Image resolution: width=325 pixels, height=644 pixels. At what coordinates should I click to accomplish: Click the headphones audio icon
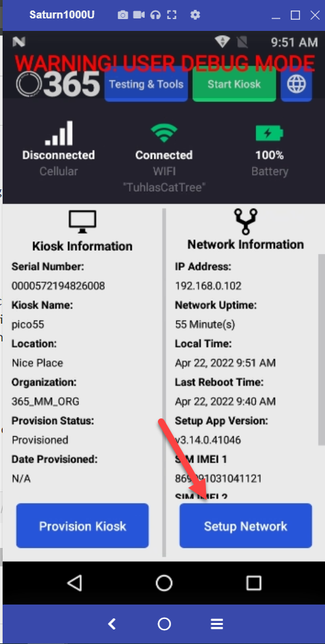coord(155,15)
